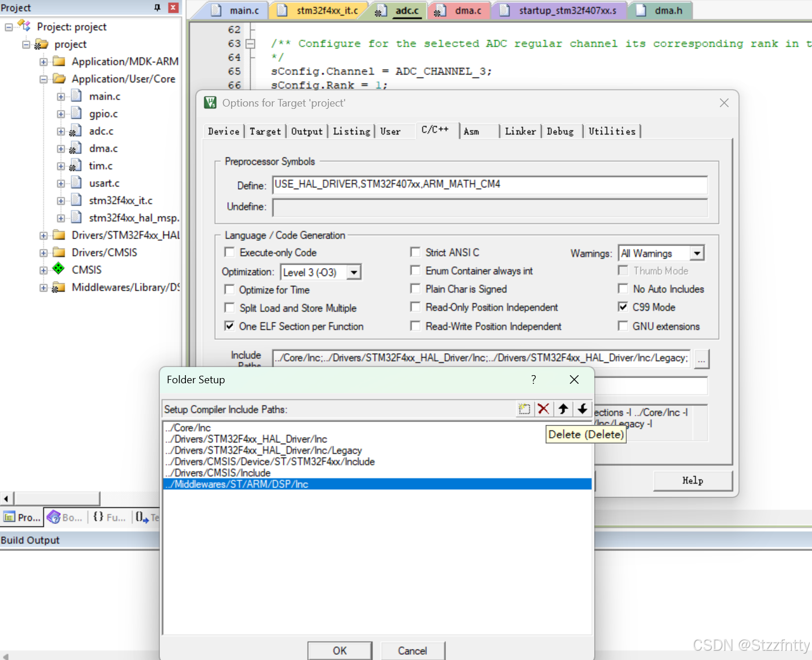Move the highlighted include path down

point(583,409)
